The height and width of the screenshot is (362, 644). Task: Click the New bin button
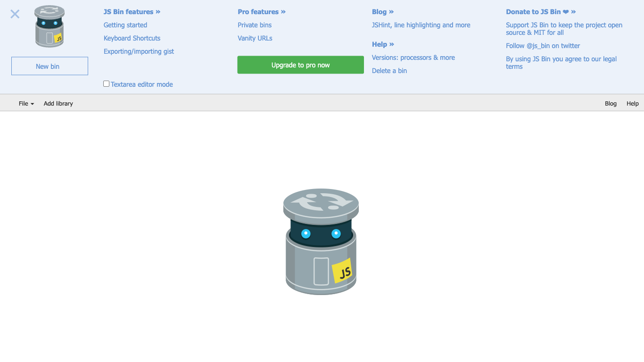(50, 66)
